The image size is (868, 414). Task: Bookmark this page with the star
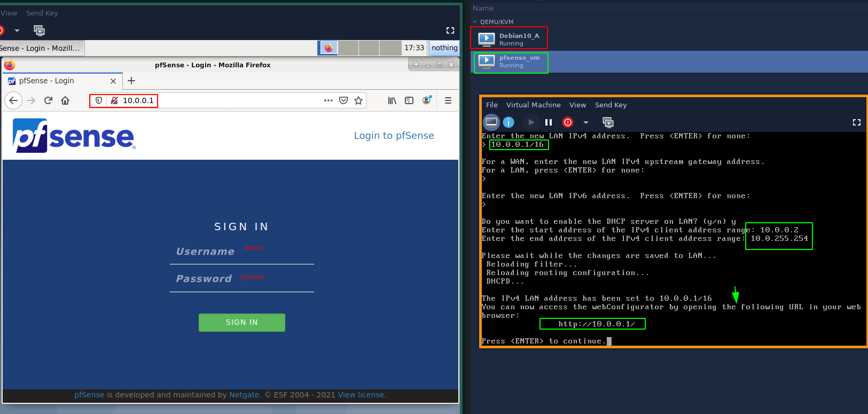tap(358, 100)
